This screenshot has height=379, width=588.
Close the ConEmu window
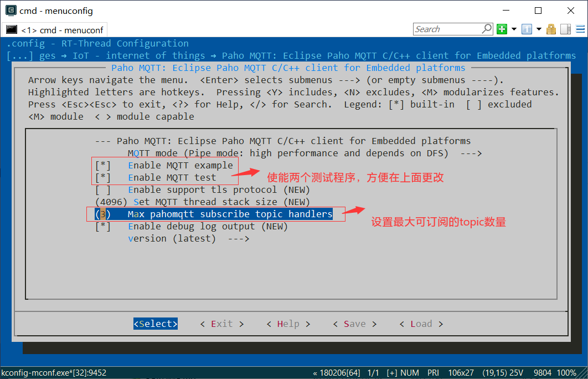(571, 11)
